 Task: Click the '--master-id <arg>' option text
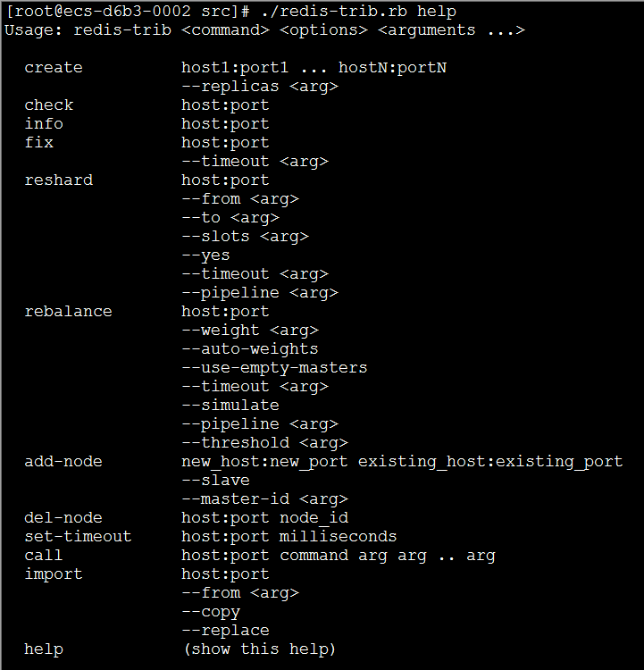[264, 499]
